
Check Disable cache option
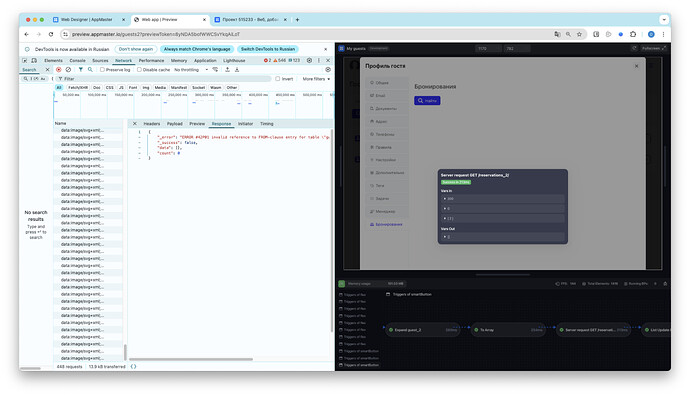(139, 70)
